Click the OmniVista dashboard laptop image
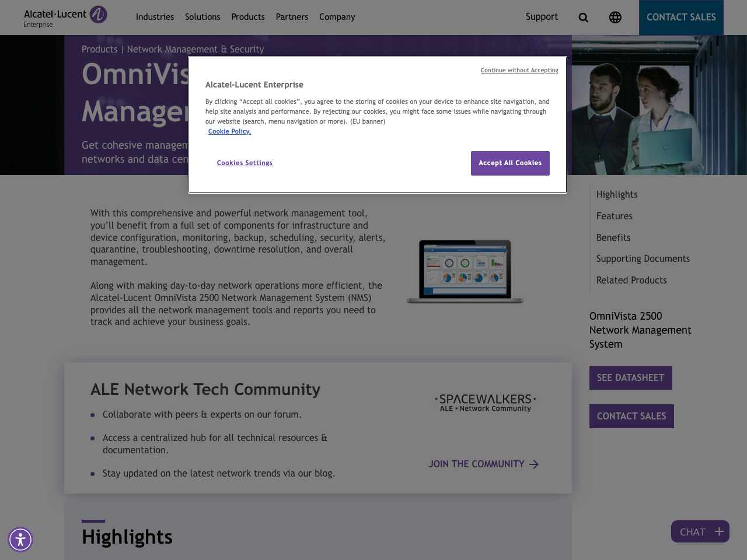The image size is (747, 560). pyautogui.click(x=465, y=269)
